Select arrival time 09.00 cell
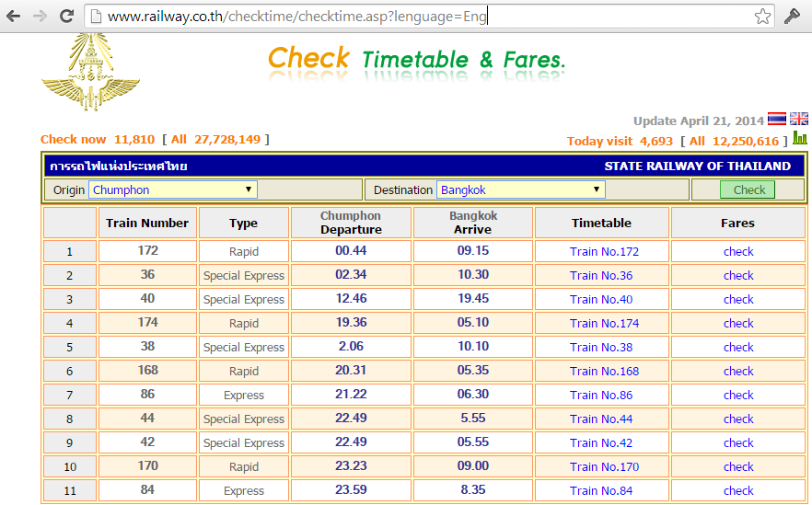The width and height of the screenshot is (812, 505). point(473,465)
